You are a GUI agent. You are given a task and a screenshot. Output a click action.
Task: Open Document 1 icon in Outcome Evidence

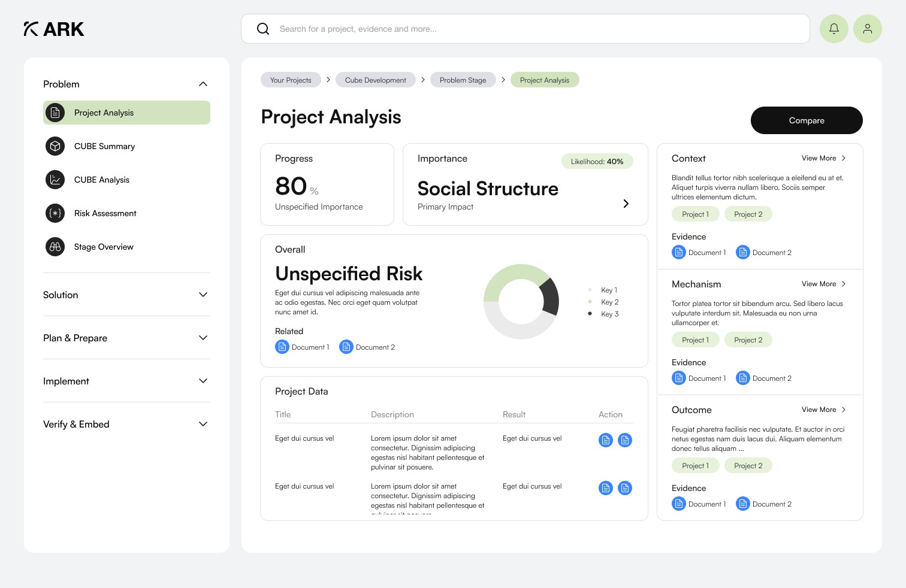pos(679,504)
